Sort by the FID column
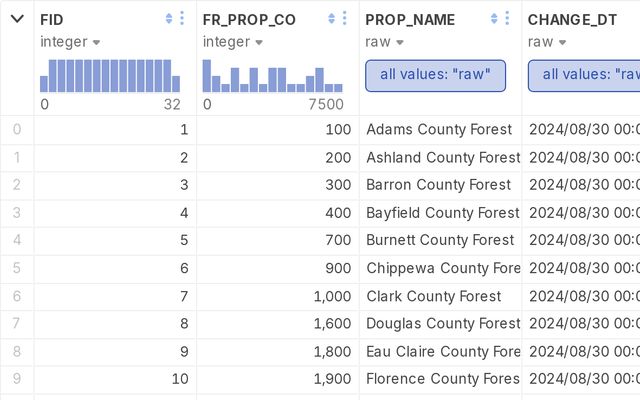The height and width of the screenshot is (400, 640). [x=168, y=19]
